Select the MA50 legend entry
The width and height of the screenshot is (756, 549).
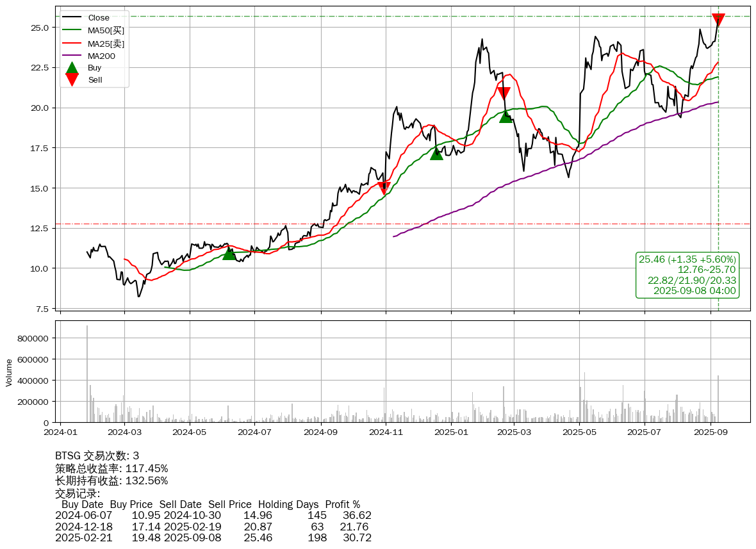point(106,30)
